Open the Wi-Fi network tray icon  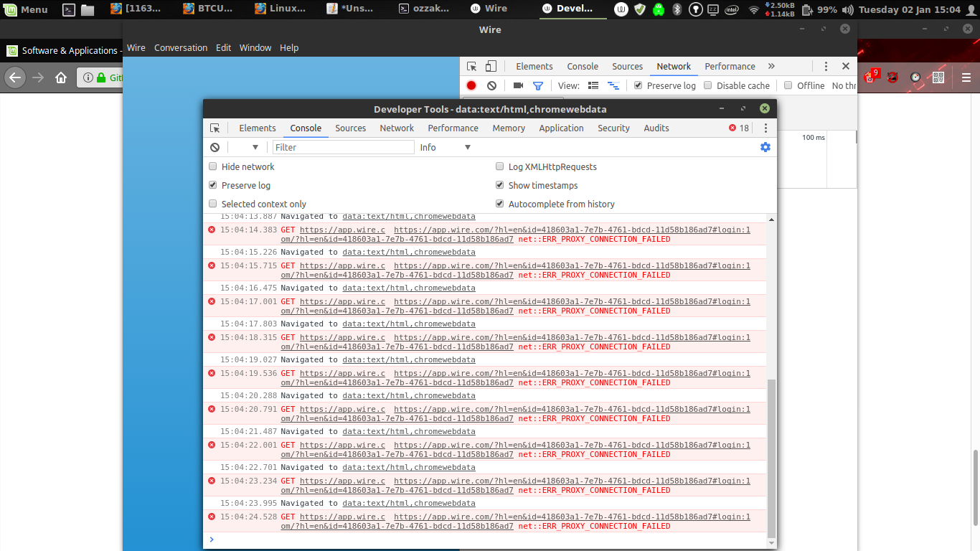tap(753, 9)
